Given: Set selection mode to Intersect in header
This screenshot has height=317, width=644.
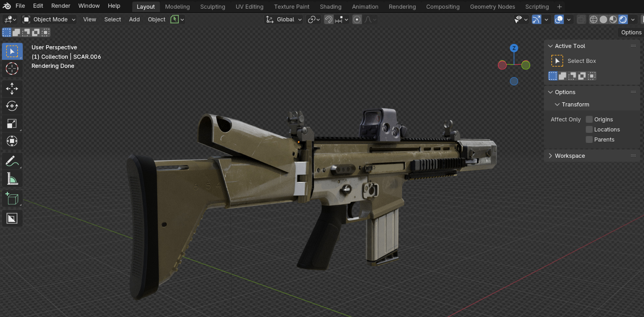Looking at the screenshot, I should (x=46, y=32).
